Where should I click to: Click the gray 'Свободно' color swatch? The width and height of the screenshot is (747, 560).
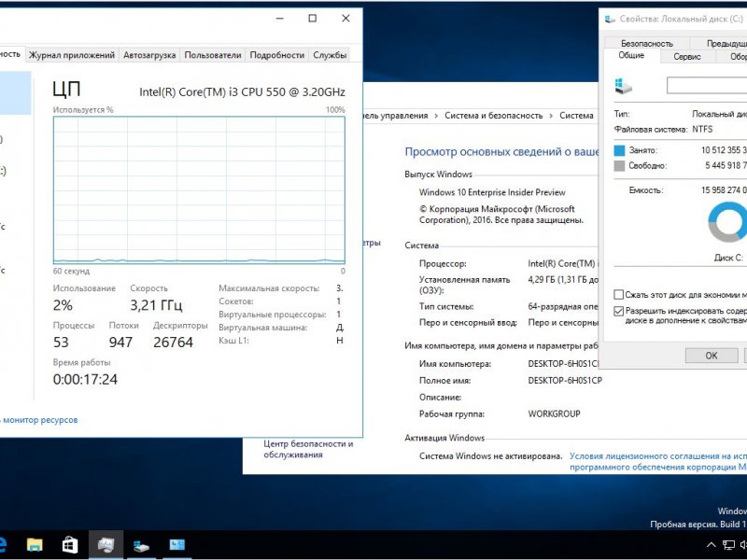pos(619,166)
